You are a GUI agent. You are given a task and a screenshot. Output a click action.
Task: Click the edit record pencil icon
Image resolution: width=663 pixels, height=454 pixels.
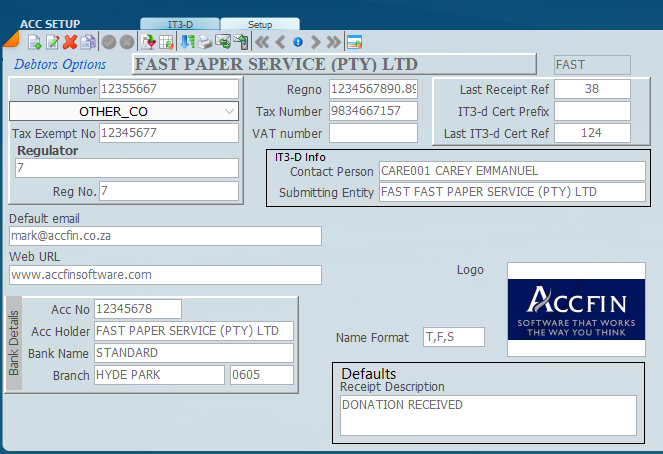point(52,42)
